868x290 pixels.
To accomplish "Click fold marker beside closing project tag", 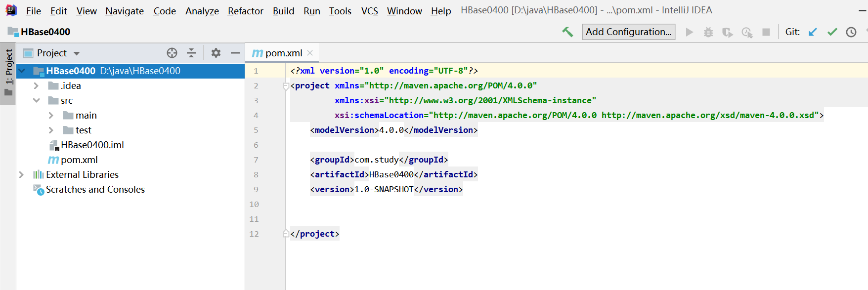I will (x=286, y=234).
